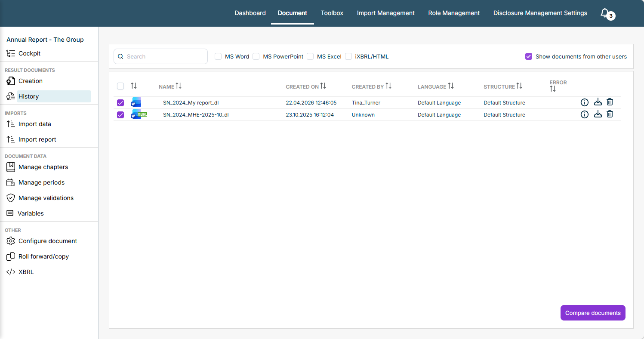Screen dimensions: 644x339
Task: Check the select-all header checkbox
Action: (120, 86)
